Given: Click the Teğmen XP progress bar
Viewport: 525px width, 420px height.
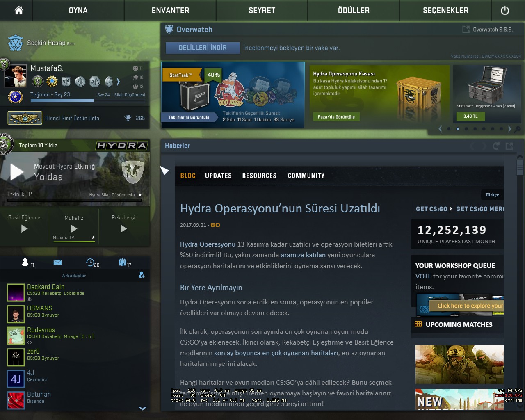Looking at the screenshot, I should 88,100.
